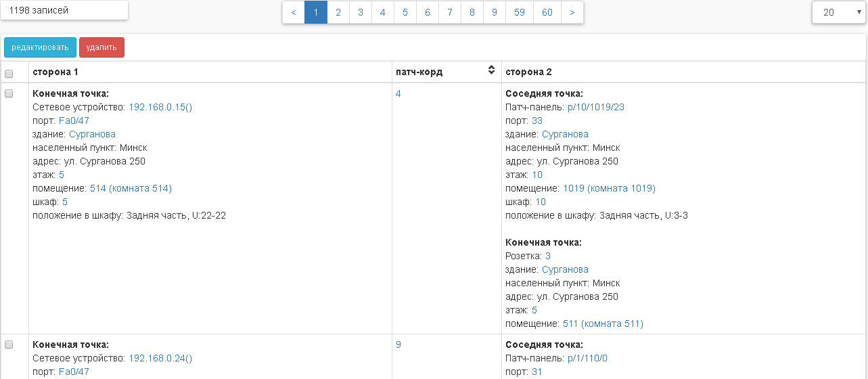
Task: Open port Fa0/47 link in first row
Action: [74, 120]
